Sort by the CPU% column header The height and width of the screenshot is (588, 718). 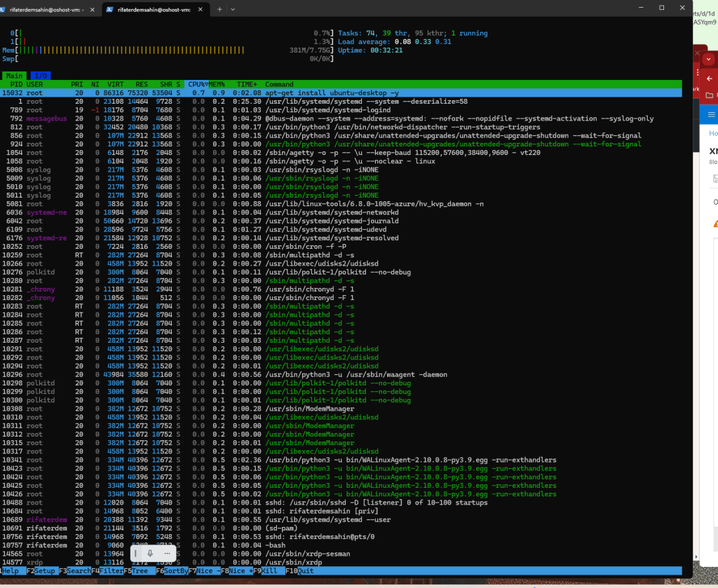198,84
